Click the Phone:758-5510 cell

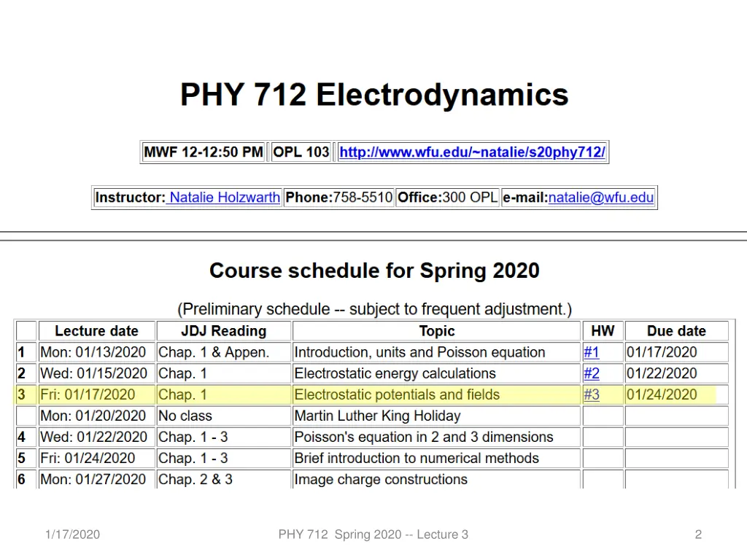point(338,197)
